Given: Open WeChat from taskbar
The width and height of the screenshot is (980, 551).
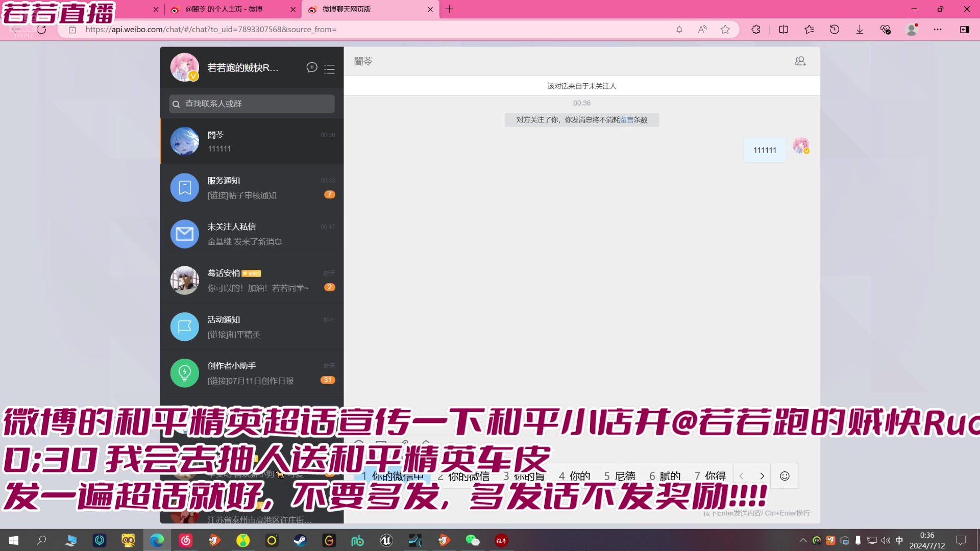Looking at the screenshot, I should (x=473, y=540).
